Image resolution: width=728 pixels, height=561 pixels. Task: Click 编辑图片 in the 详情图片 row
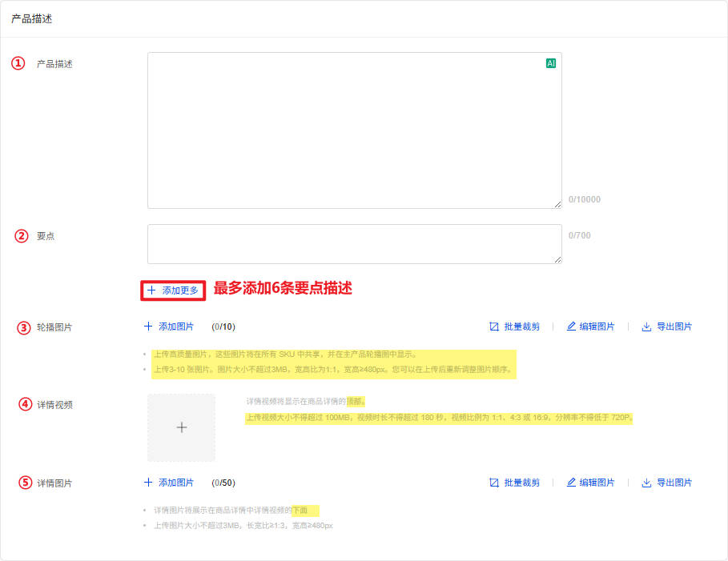590,483
